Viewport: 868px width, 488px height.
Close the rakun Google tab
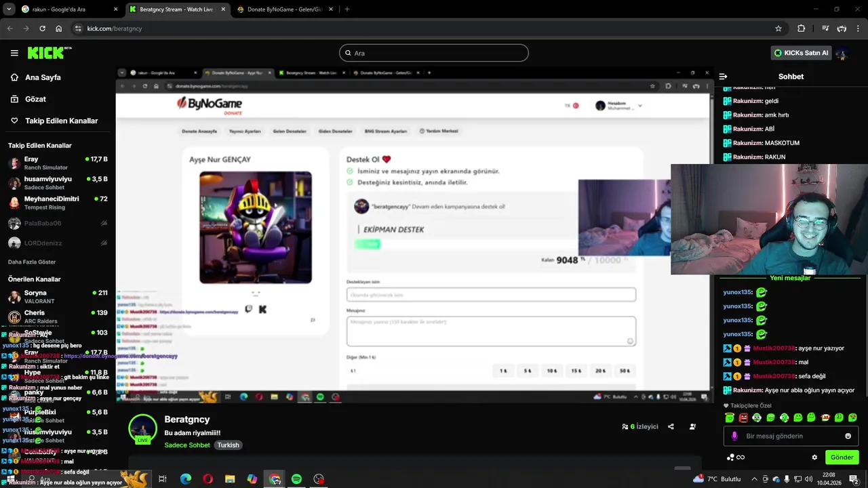[115, 9]
